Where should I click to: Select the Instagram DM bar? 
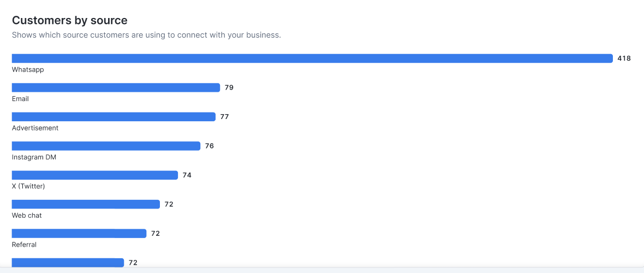coord(106,146)
